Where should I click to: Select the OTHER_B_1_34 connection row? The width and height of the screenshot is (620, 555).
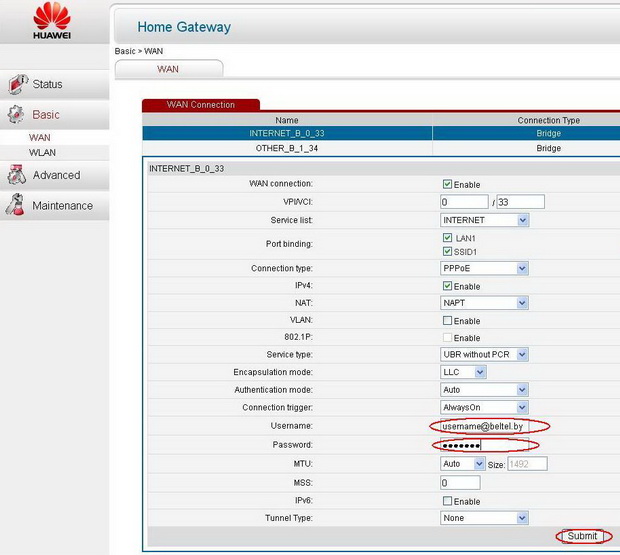coord(287,148)
